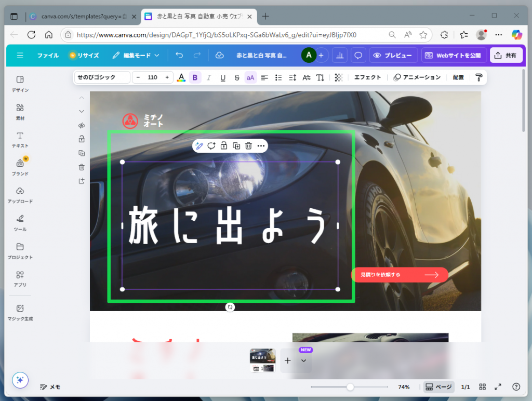This screenshot has height=401, width=532.
Task: Open the ブランド panel in left sidebar
Action: click(19, 166)
